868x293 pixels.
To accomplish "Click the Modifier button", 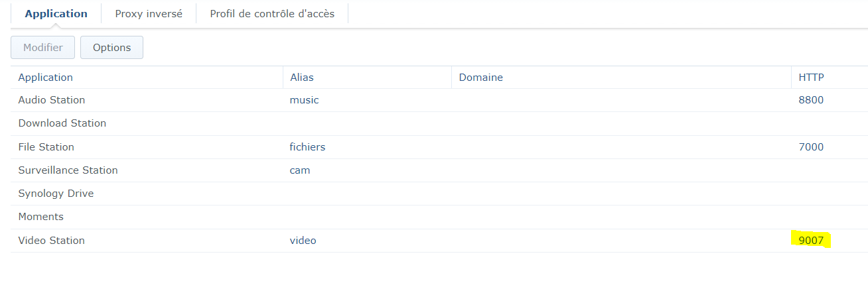I will [x=43, y=48].
